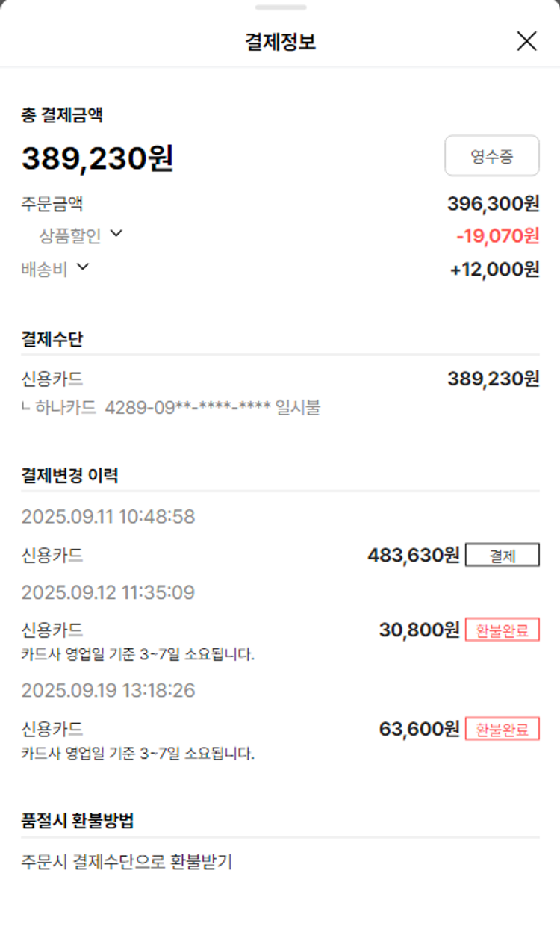Click the 결제 badge beside 483,630원
Image resolution: width=560 pixels, height=950 pixels.
pos(502,556)
